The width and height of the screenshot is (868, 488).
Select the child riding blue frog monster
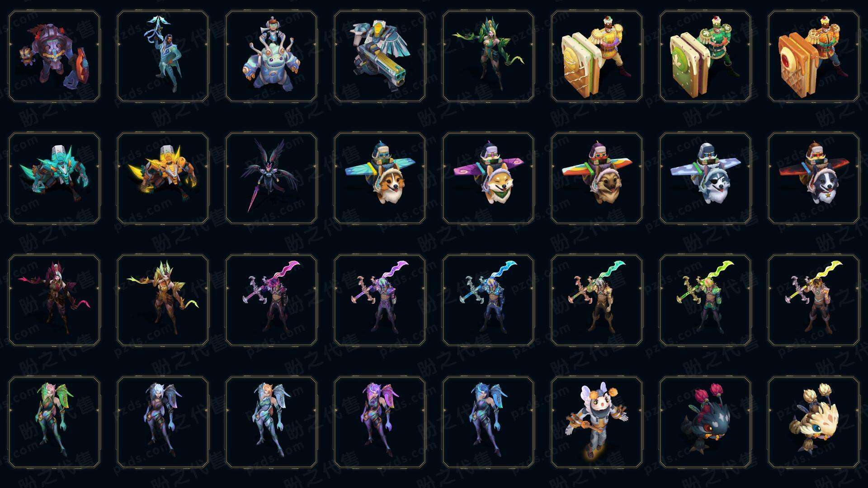click(x=271, y=56)
